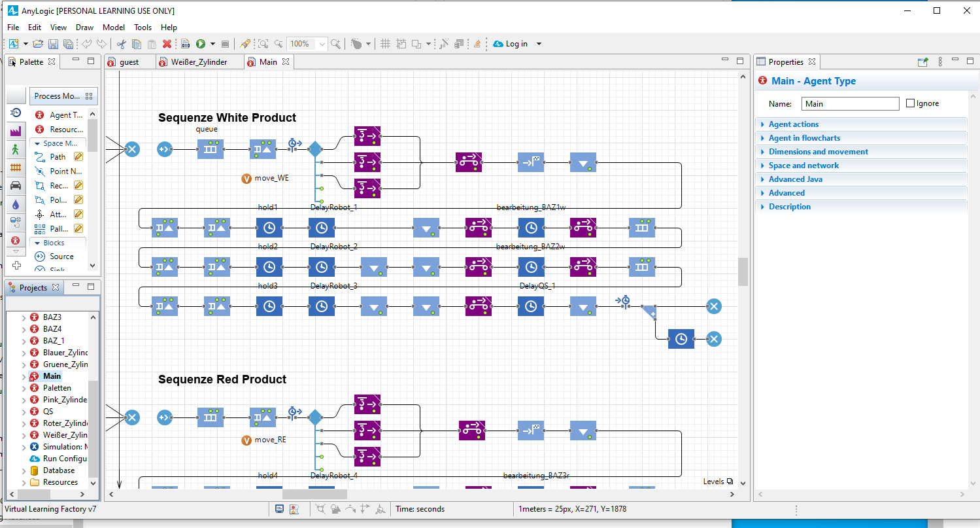Toggle the pencil draw mode beside Path
Image resolution: width=980 pixels, height=528 pixels.
pos(78,157)
